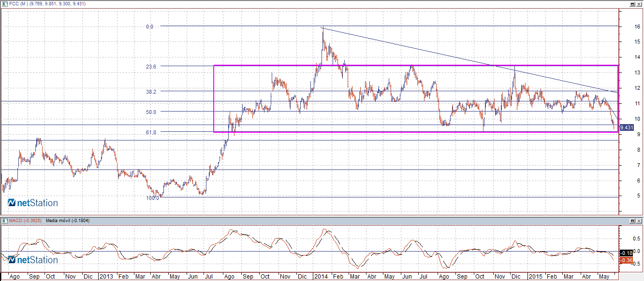The image size is (644, 281).
Task: Select the 61.8 Fibonacci level label
Action: [151, 132]
